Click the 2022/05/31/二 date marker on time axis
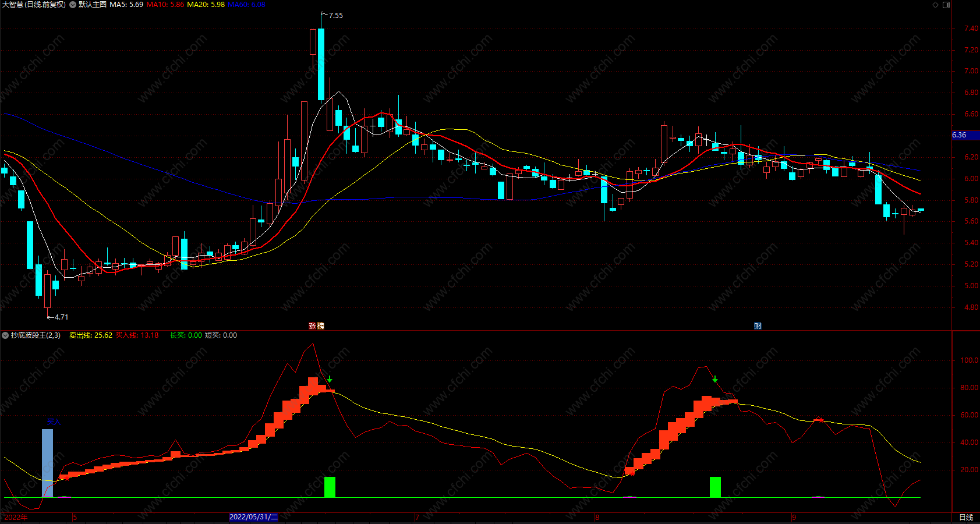980x524 pixels. [254, 517]
